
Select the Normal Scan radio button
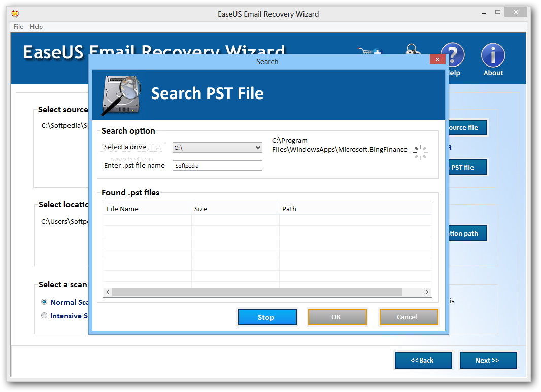[44, 302]
